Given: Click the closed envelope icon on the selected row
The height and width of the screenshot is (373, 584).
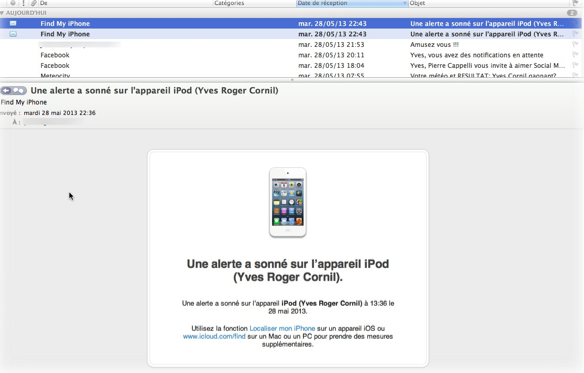Looking at the screenshot, I should pyautogui.click(x=13, y=23).
